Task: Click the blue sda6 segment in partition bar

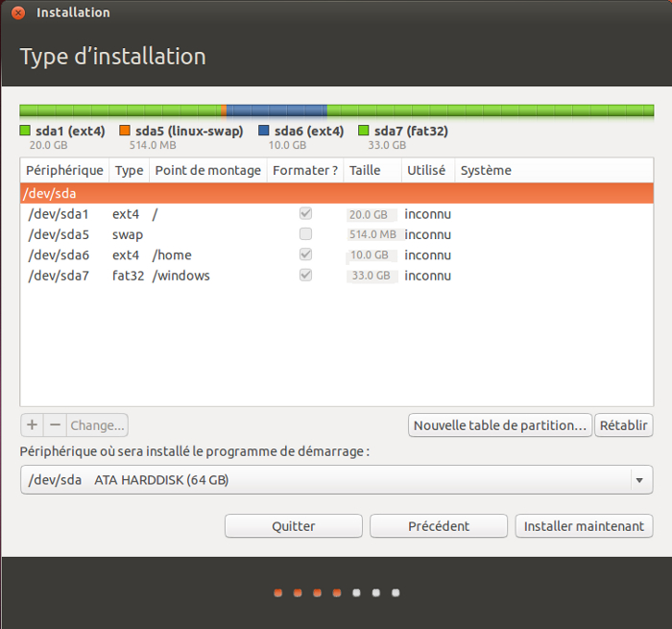Action: click(276, 110)
